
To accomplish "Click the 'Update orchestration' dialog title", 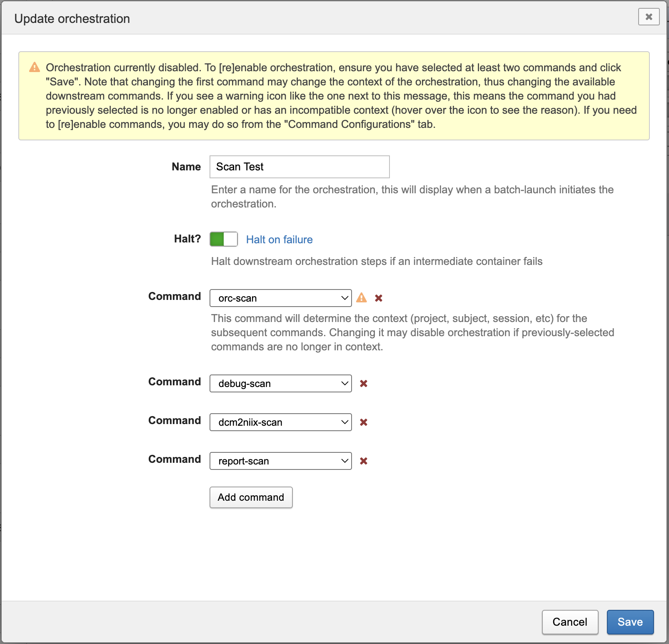I will (x=72, y=19).
